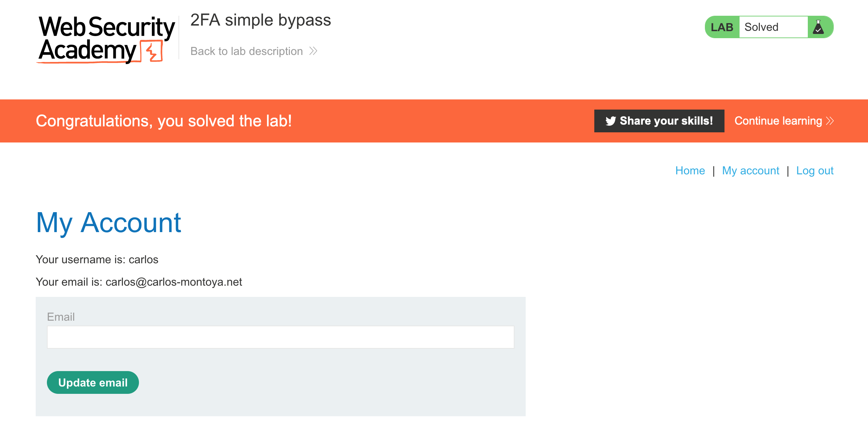
Task: Click the flask icon in lab status
Action: 818,27
